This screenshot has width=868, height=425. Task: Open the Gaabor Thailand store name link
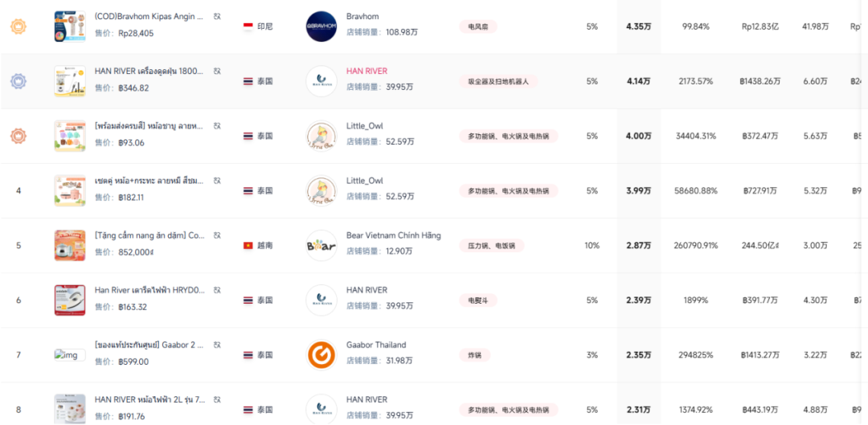coord(376,345)
